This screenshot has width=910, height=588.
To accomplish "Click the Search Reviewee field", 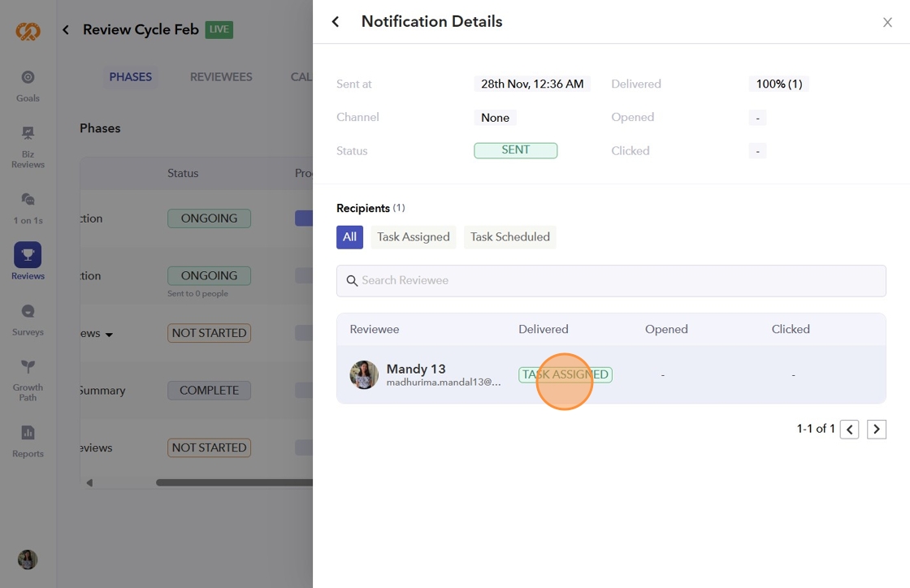I will [611, 281].
